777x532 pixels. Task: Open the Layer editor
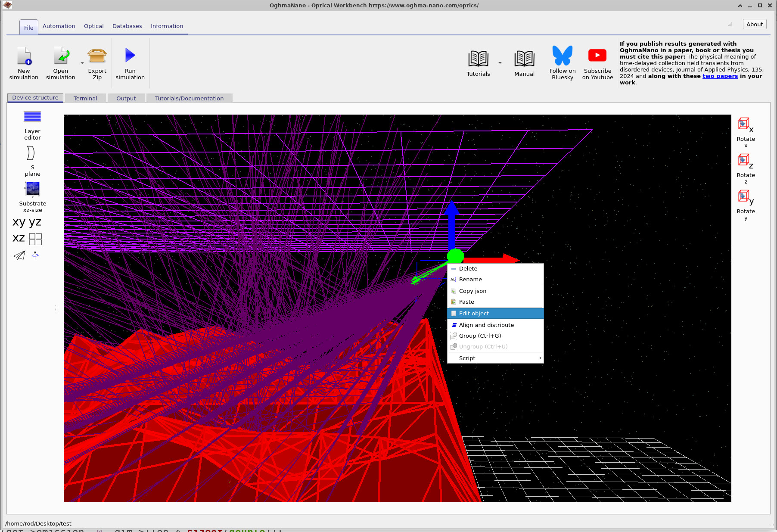[x=32, y=122]
